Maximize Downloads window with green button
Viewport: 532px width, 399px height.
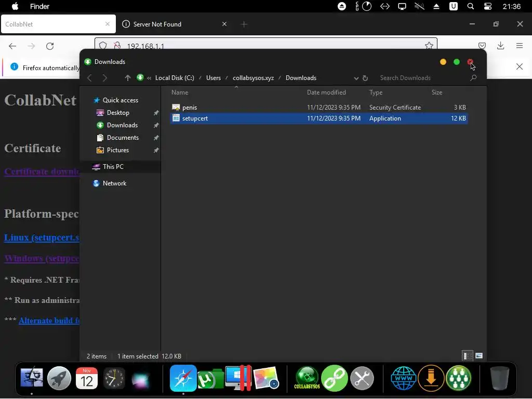click(x=457, y=62)
